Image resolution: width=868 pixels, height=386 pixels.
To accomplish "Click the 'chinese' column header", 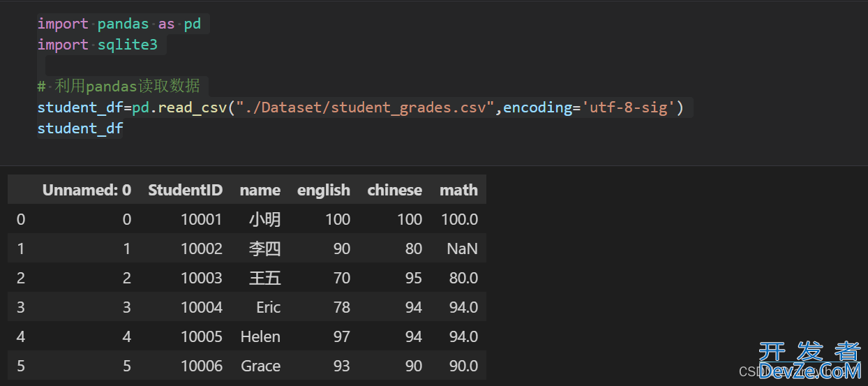I will (x=395, y=190).
